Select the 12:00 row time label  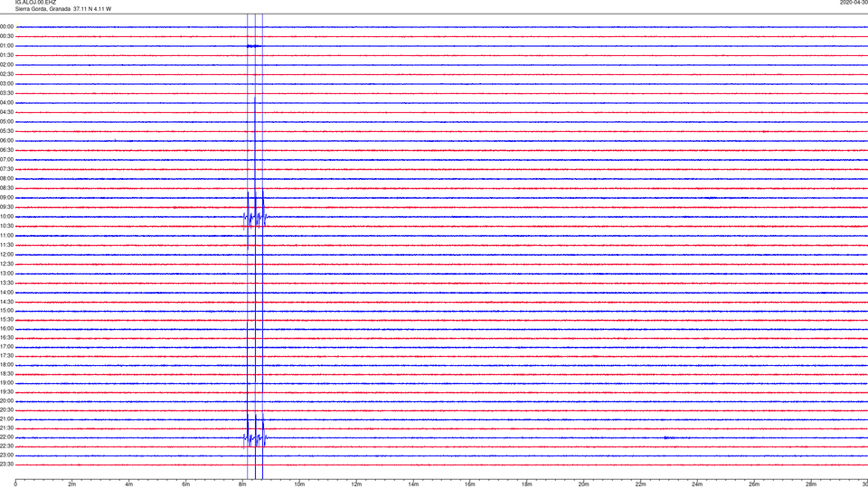pos(6,255)
